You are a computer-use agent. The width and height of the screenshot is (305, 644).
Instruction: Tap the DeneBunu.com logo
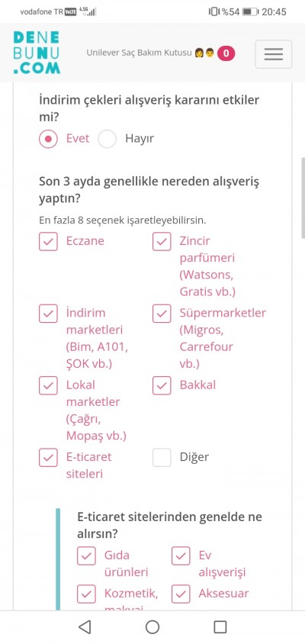coord(37,53)
